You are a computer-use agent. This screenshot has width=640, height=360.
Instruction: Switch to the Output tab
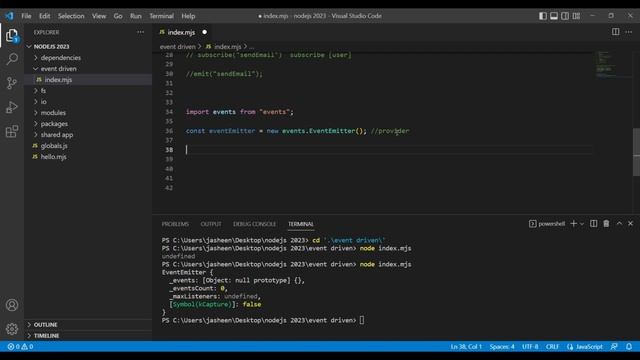(211, 224)
